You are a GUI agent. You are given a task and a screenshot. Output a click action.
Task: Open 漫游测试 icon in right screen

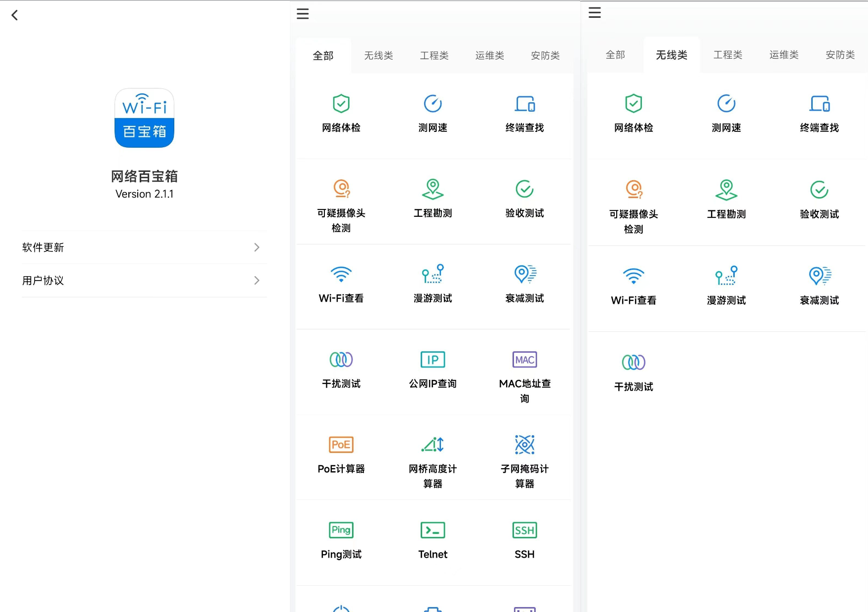726,276
